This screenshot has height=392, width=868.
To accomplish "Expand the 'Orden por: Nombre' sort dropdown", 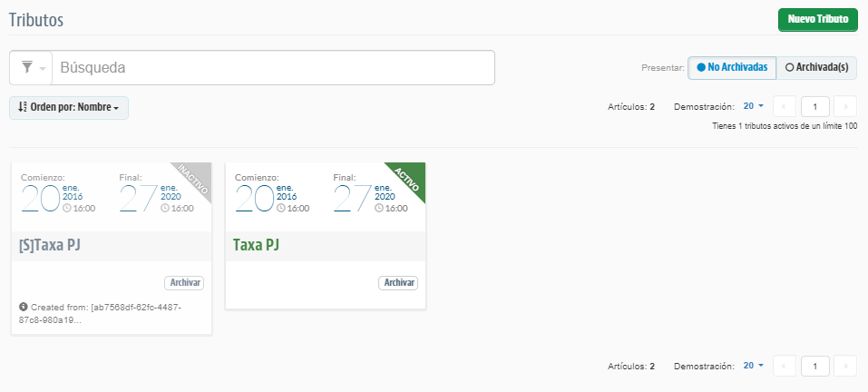I will click(69, 107).
